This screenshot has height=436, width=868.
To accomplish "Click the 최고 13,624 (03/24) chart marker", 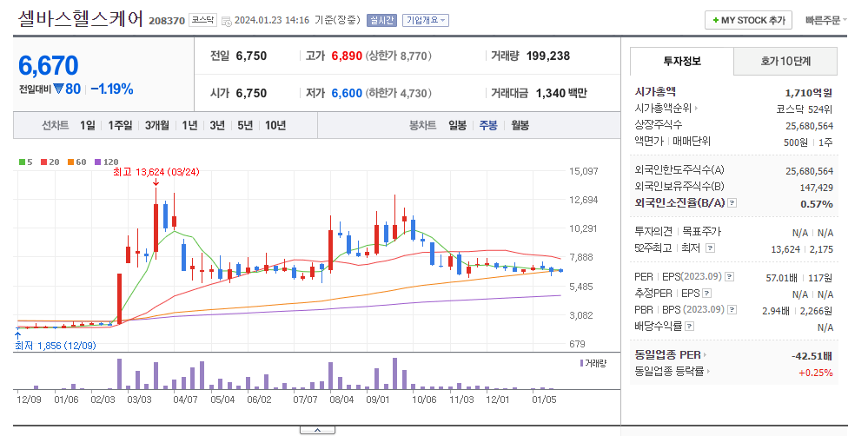I will (156, 172).
